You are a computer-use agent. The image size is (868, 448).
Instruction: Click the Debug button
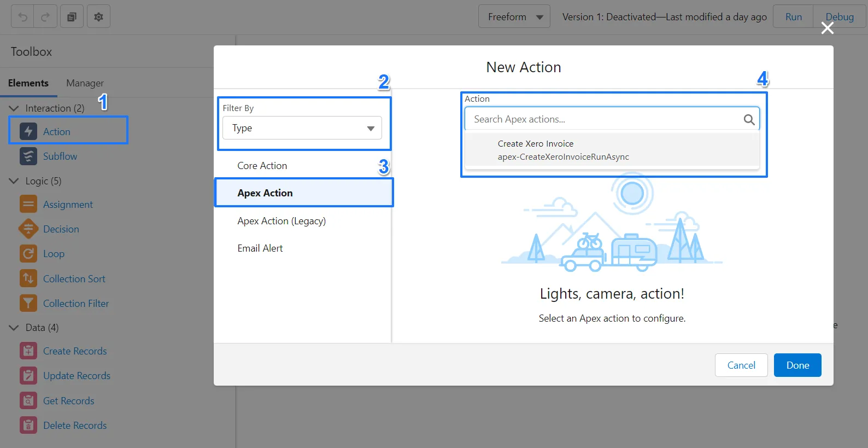point(840,17)
